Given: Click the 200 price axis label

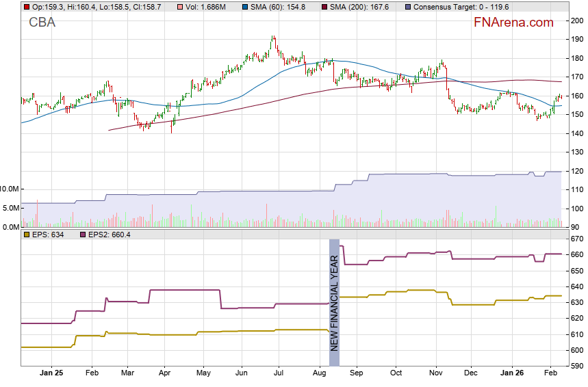Looking at the screenshot, I should pyautogui.click(x=577, y=21).
